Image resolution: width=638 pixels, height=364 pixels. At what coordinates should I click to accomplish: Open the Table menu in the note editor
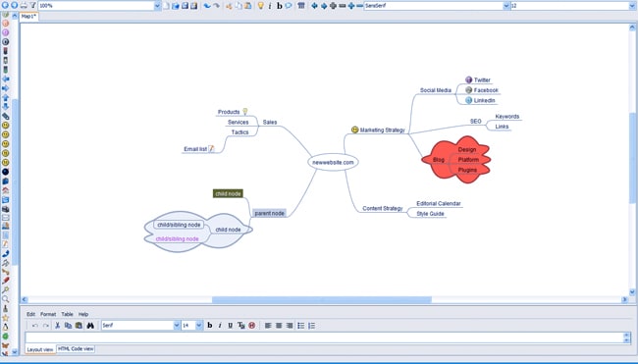(x=67, y=314)
